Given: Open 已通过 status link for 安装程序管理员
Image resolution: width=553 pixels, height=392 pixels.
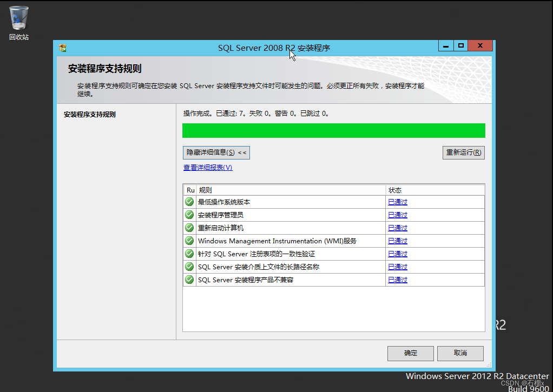Looking at the screenshot, I should tap(398, 215).
